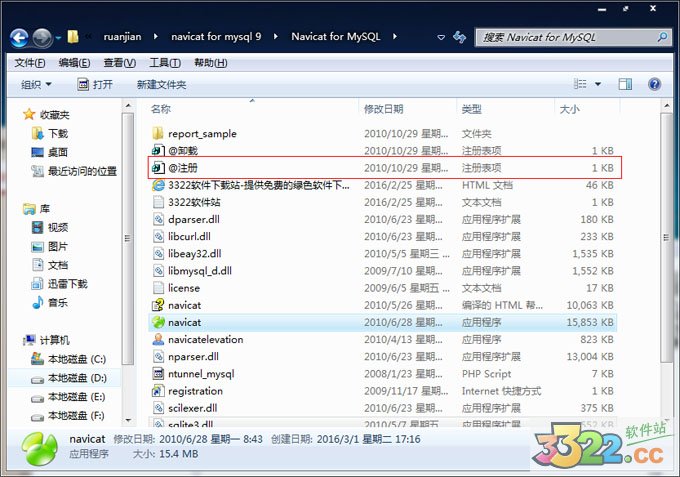The image size is (680, 477).
Task: Open 本地磁盘 (E:)
Action: point(76,396)
